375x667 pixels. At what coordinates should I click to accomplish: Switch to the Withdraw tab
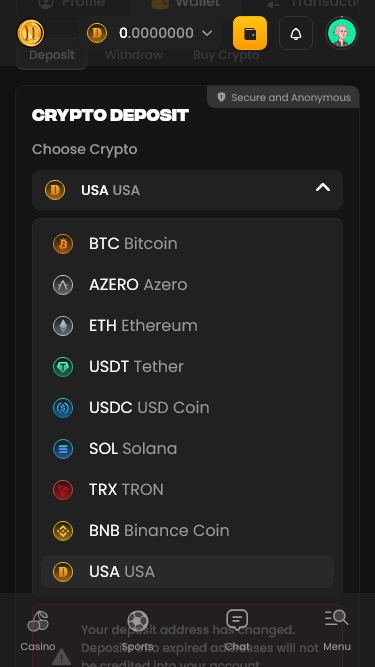[134, 55]
